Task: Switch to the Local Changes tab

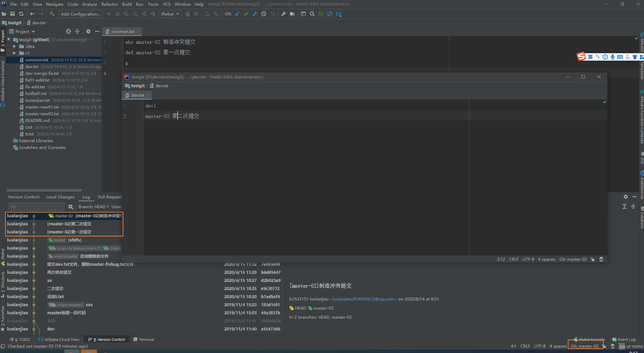Action: point(60,197)
